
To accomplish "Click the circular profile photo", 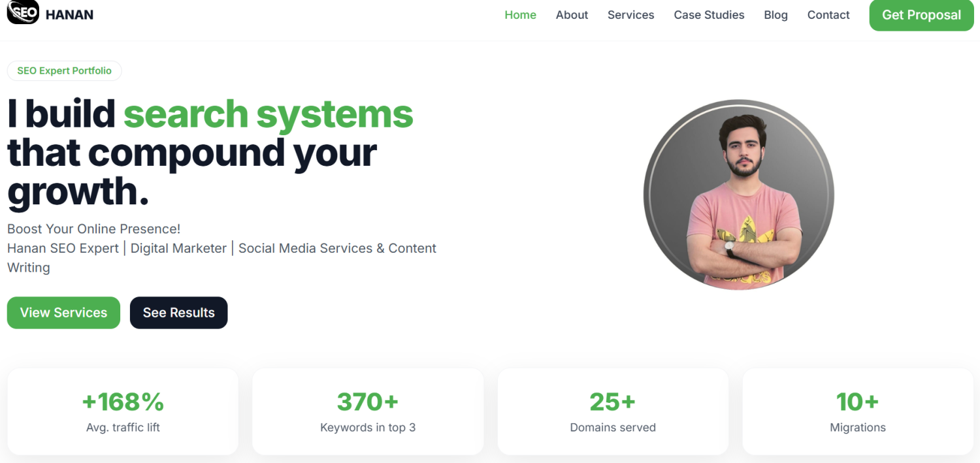I will (x=739, y=195).
